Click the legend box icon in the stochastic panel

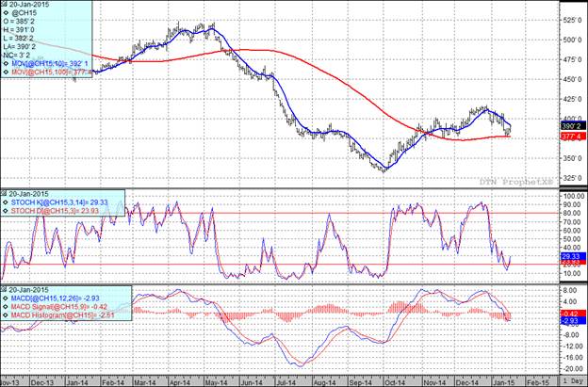coord(4,194)
